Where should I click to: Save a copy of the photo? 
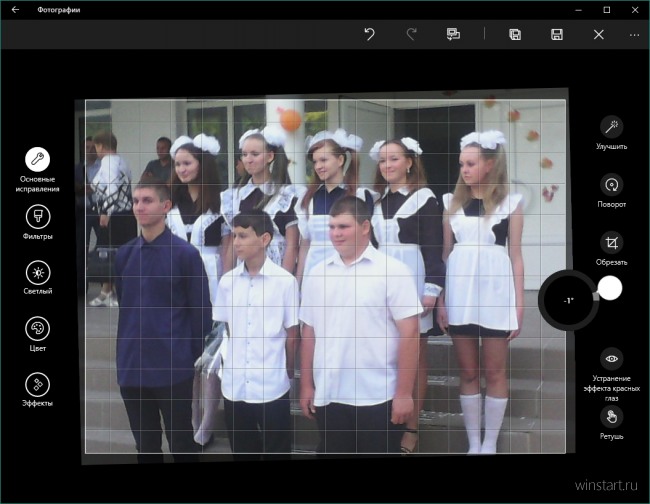click(x=515, y=34)
